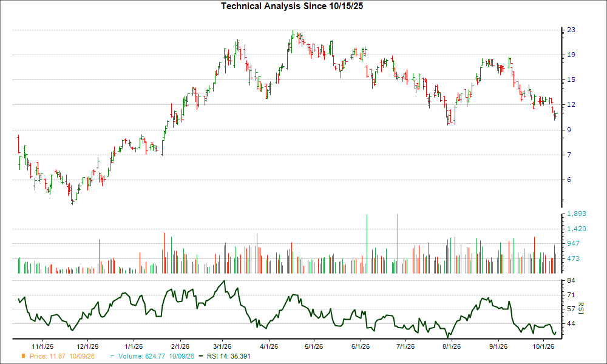Select the 11/1/25 date axis label
Viewport: 607px width, 364px height.
click(x=42, y=346)
